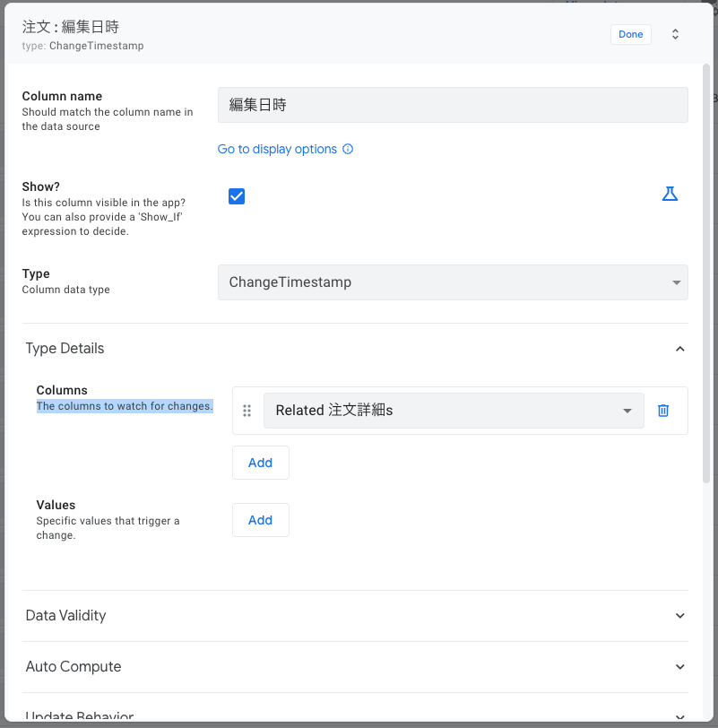Image resolution: width=718 pixels, height=728 pixels.
Task: Open the Type ChangeTimestamp dropdown
Action: (x=453, y=282)
